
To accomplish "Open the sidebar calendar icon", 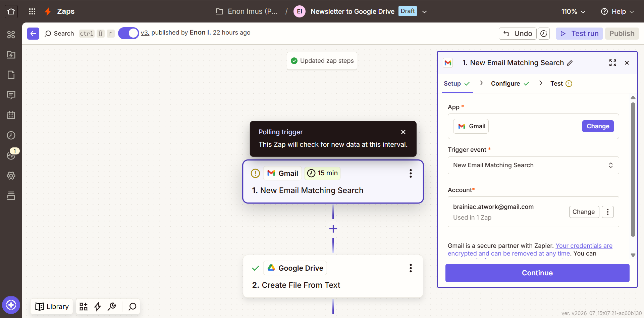I will pyautogui.click(x=11, y=115).
